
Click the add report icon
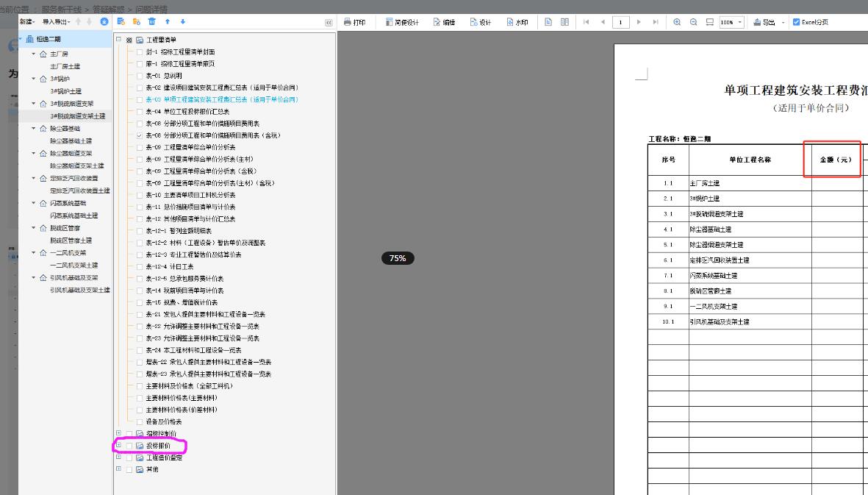click(x=121, y=21)
